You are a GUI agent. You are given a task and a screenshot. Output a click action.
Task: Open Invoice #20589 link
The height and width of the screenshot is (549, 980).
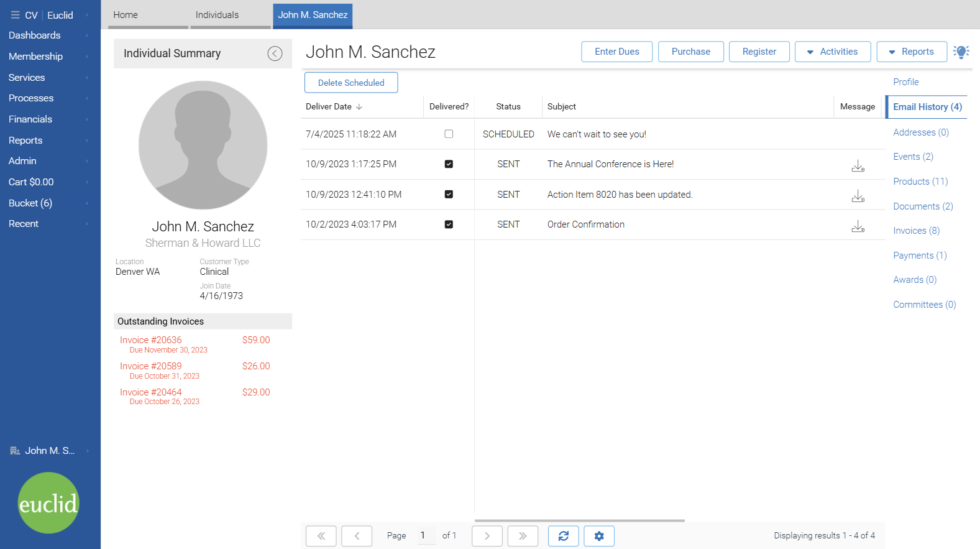click(x=150, y=366)
